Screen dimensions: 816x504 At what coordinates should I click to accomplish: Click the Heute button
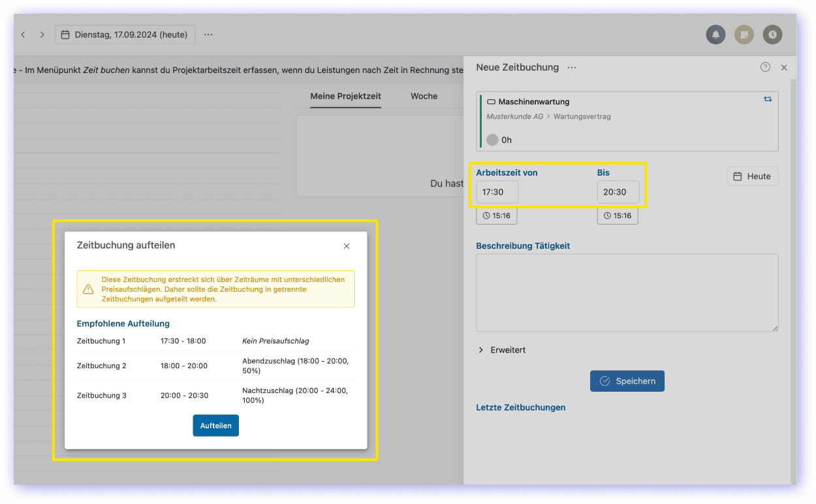752,176
